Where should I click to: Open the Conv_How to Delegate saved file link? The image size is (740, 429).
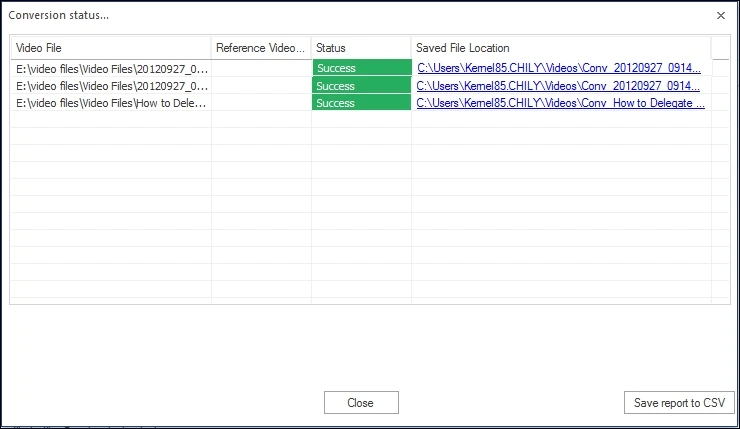click(x=560, y=103)
